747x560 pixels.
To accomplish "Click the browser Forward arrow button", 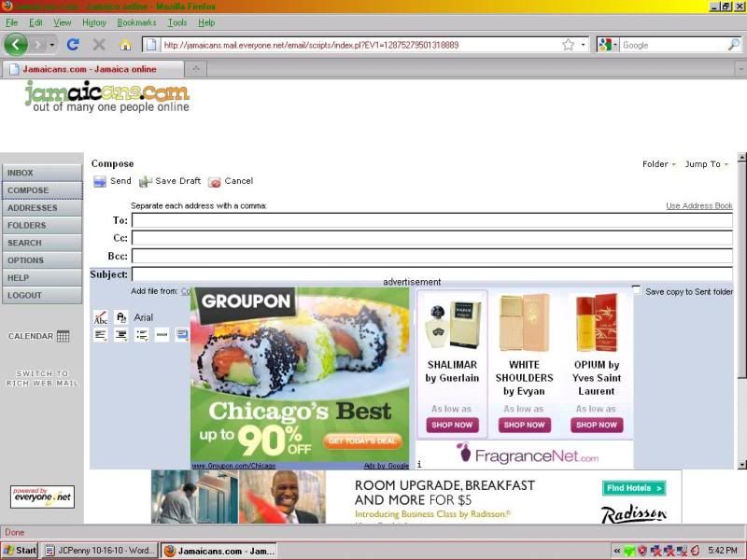I will [37, 45].
